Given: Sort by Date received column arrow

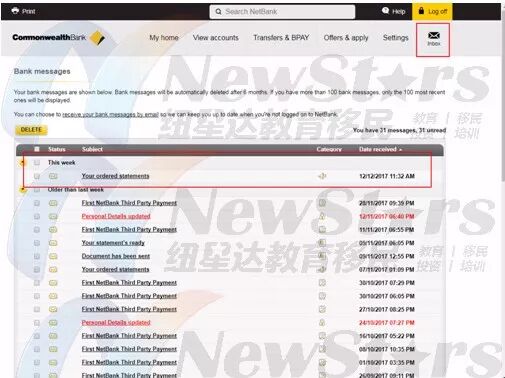Looking at the screenshot, I should [x=400, y=150].
